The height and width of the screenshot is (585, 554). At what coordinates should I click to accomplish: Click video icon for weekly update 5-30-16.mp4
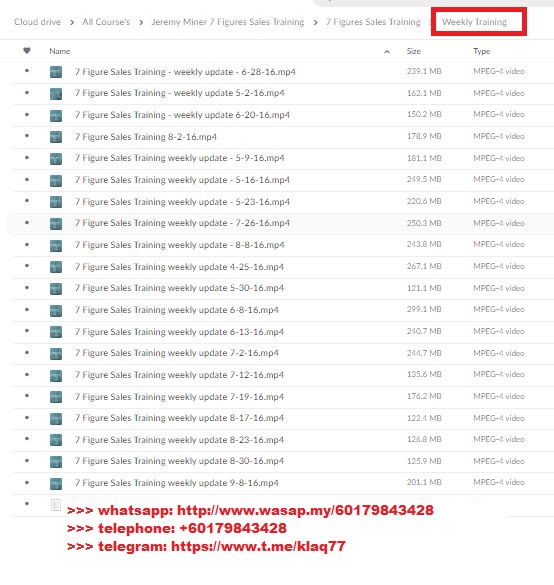[x=56, y=288]
